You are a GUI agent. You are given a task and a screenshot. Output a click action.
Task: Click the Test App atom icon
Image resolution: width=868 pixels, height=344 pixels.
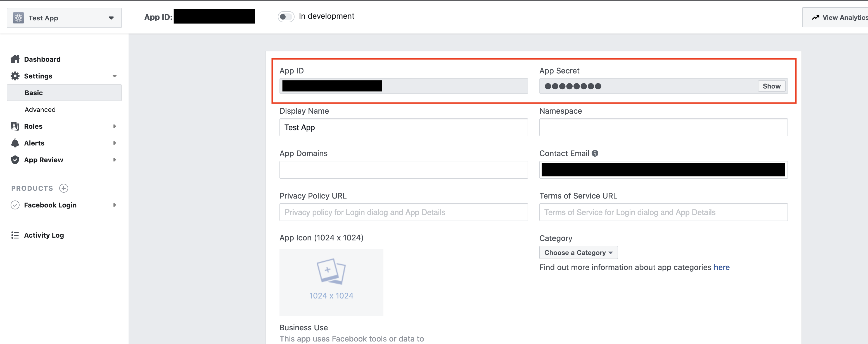click(x=18, y=18)
